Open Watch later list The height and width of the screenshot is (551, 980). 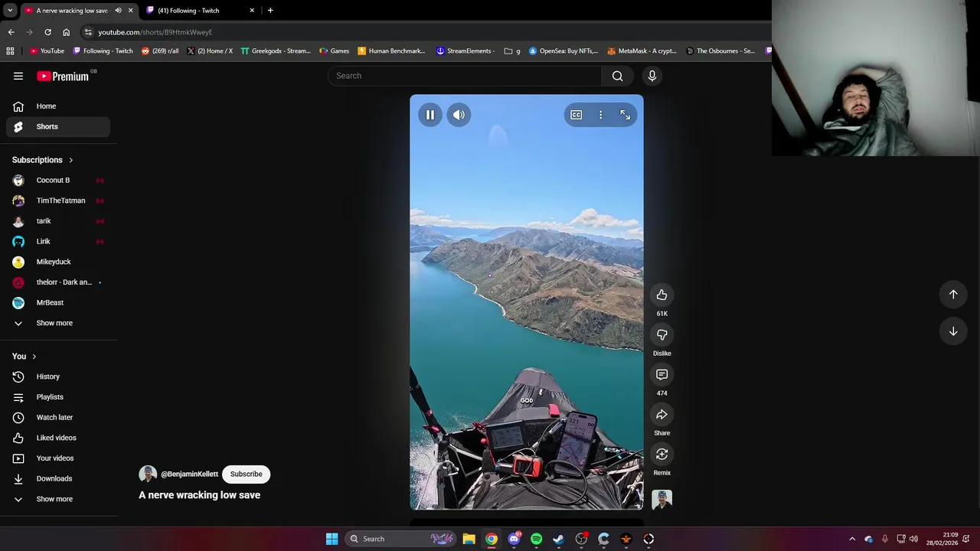(58, 417)
